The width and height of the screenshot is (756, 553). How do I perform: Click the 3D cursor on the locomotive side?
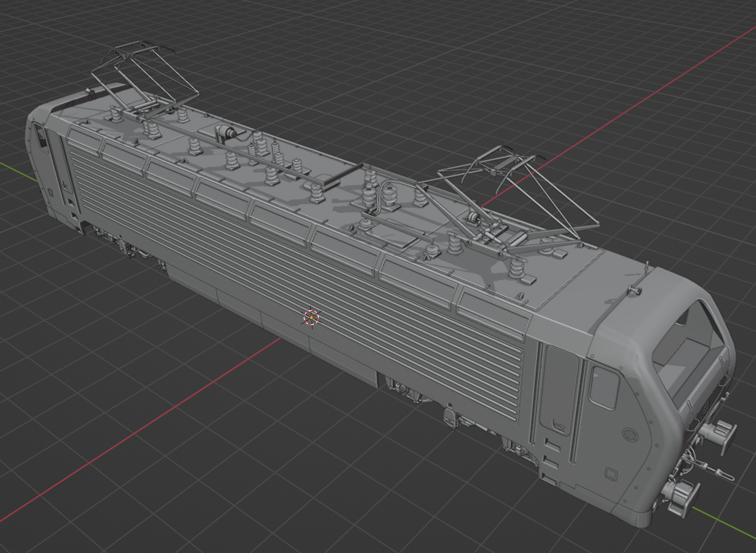(312, 318)
